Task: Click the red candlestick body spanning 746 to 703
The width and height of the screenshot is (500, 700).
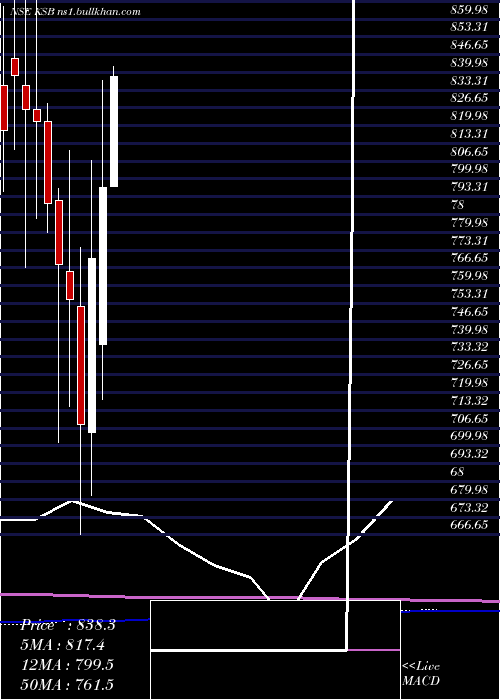Action: tap(81, 365)
